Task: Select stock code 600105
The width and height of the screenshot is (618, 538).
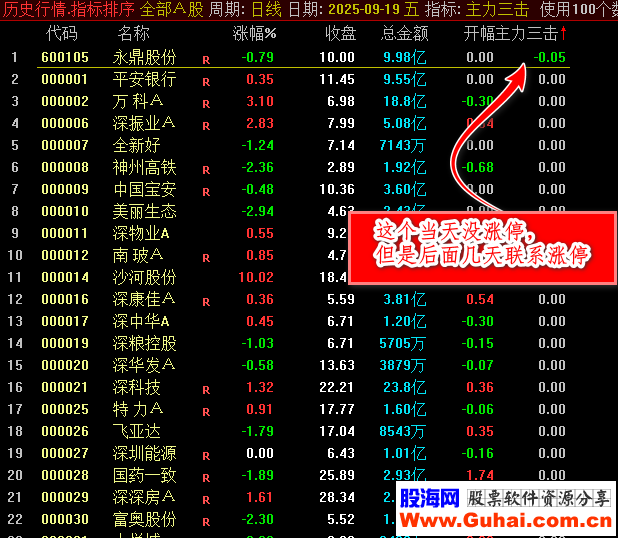Action: point(65,57)
